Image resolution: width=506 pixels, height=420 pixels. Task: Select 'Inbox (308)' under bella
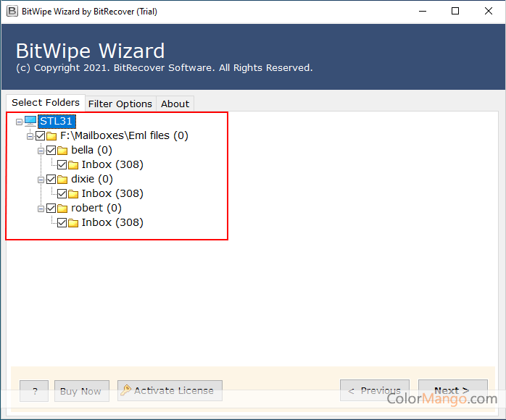click(112, 164)
